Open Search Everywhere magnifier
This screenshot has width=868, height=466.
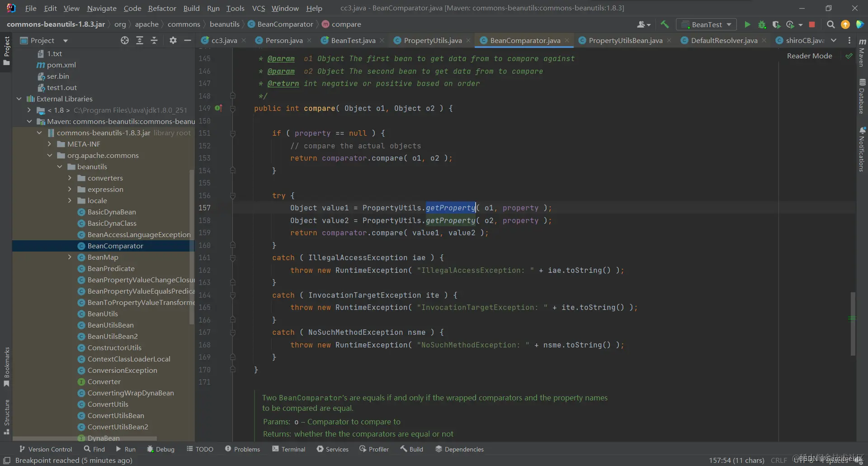tap(830, 24)
